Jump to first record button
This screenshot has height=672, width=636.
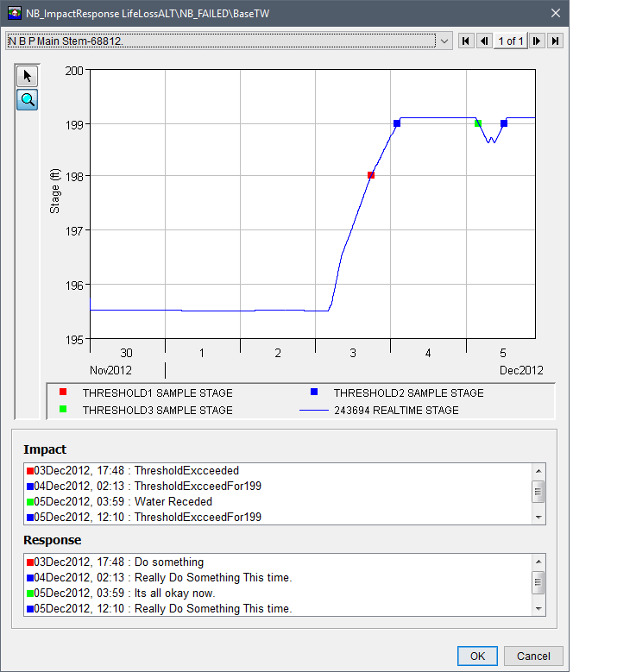466,41
